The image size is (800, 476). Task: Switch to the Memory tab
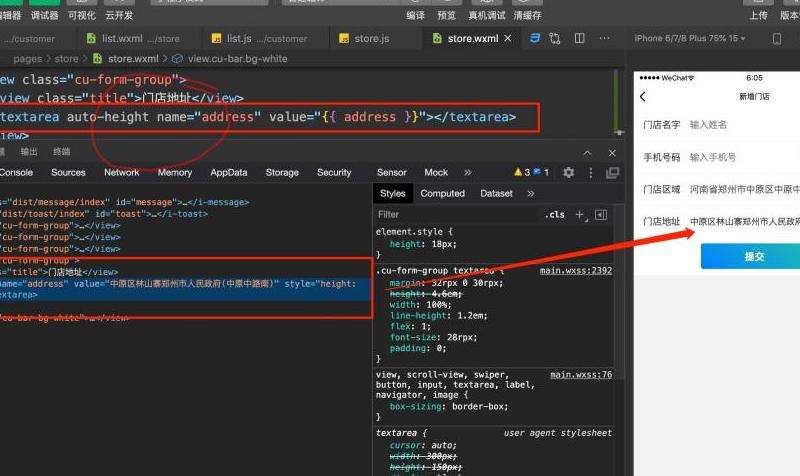click(x=174, y=172)
